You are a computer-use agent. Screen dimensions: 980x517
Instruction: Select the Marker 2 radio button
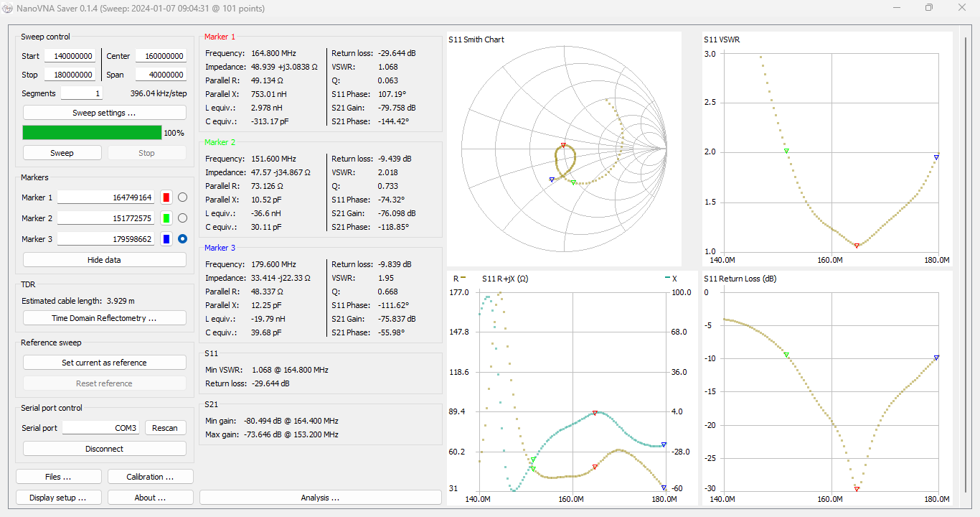tap(182, 218)
